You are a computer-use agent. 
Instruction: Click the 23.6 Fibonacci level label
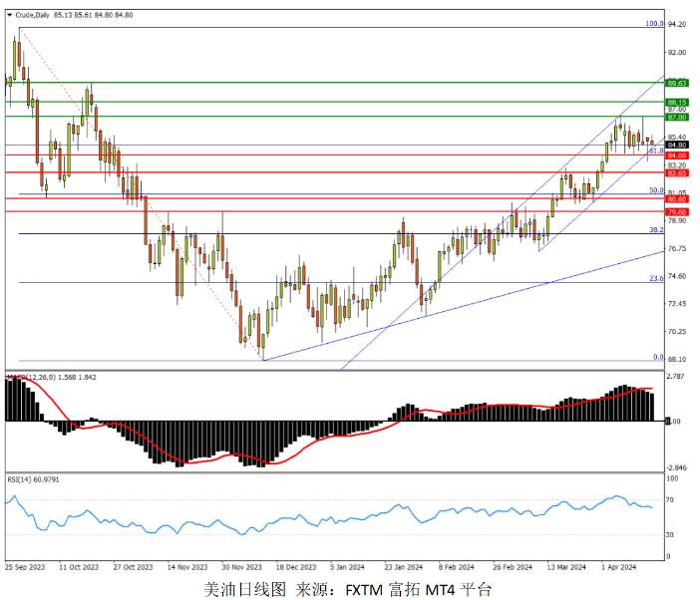click(x=656, y=279)
